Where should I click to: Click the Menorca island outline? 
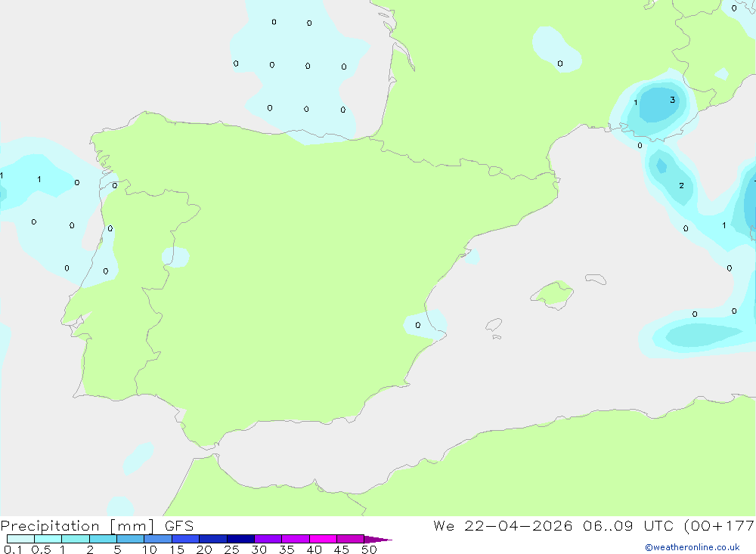[596, 279]
